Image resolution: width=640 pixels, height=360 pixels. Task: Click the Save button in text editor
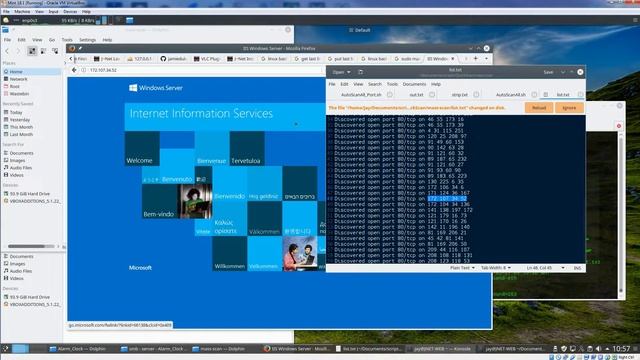[548, 72]
